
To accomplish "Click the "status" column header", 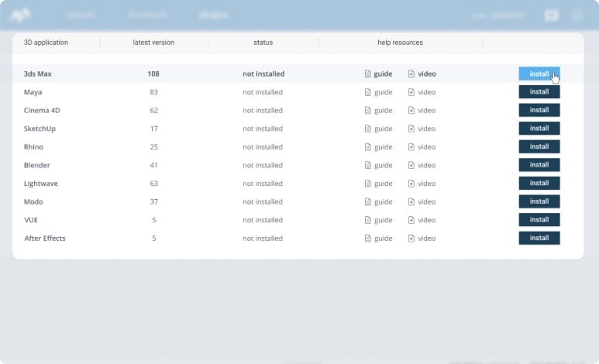I will [x=263, y=43].
